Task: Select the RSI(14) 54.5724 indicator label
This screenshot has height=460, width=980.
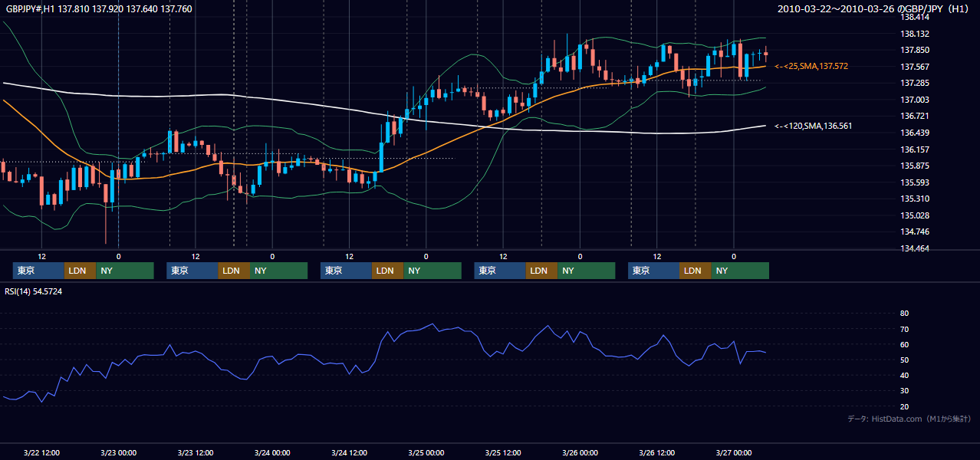Action: click(x=34, y=291)
